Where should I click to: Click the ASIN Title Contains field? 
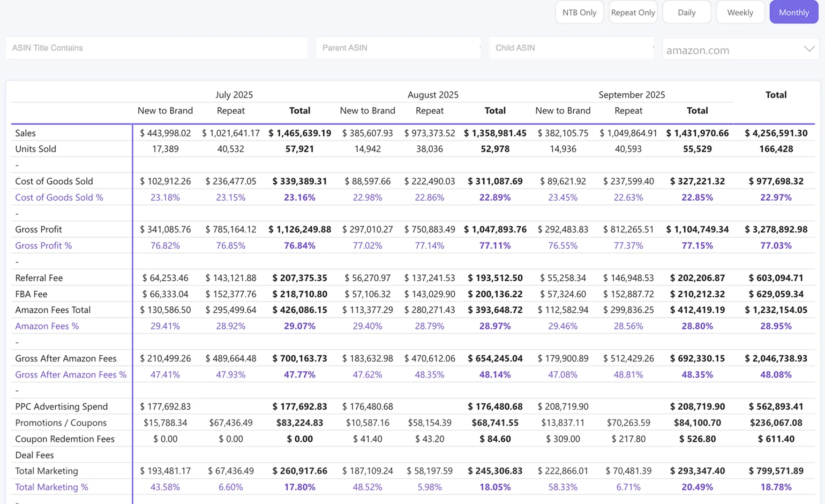[x=157, y=48]
